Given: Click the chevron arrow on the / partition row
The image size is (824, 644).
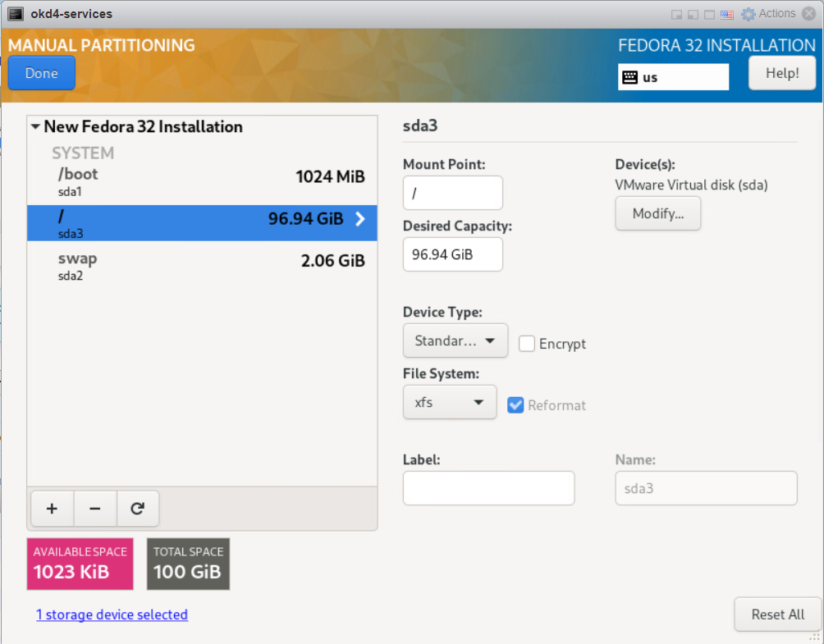Looking at the screenshot, I should pyautogui.click(x=360, y=218).
